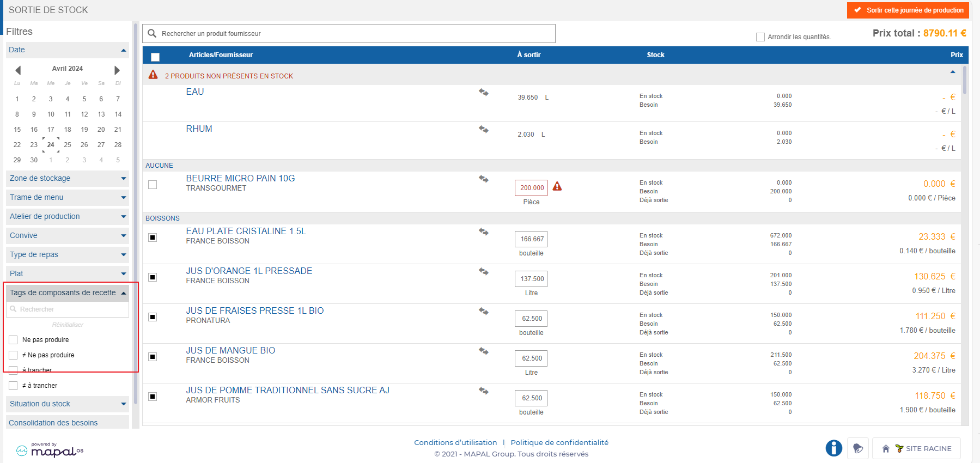The width and height of the screenshot is (980, 463).
Task: Toggle JUS DE FRAISES PRESSE 1L BIO checkbox
Action: 153,317
